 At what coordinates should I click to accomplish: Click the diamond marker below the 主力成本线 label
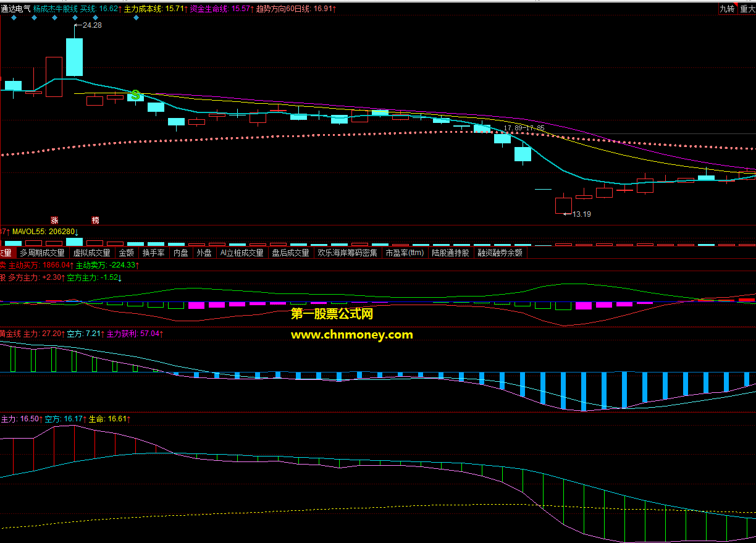click(136, 18)
